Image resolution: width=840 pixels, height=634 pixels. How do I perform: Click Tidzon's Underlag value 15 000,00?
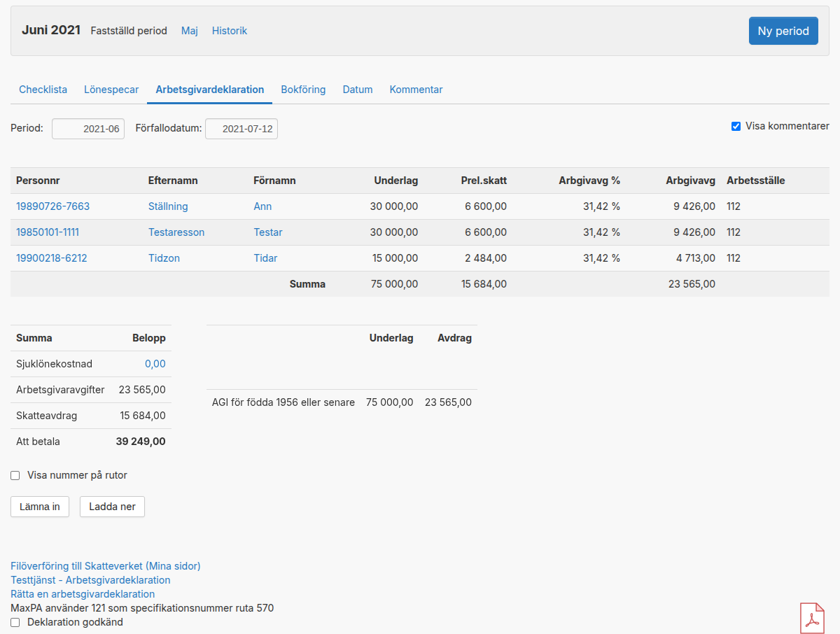[x=395, y=258]
